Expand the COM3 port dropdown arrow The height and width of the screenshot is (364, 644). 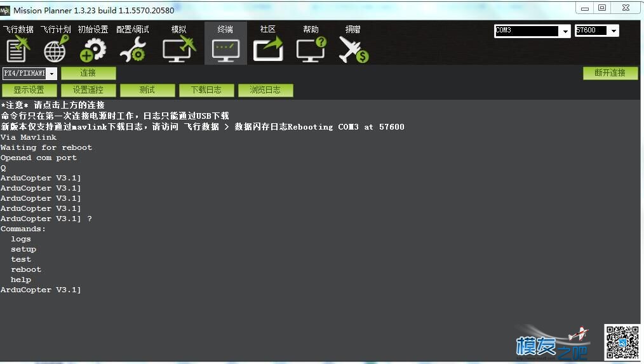coord(565,31)
